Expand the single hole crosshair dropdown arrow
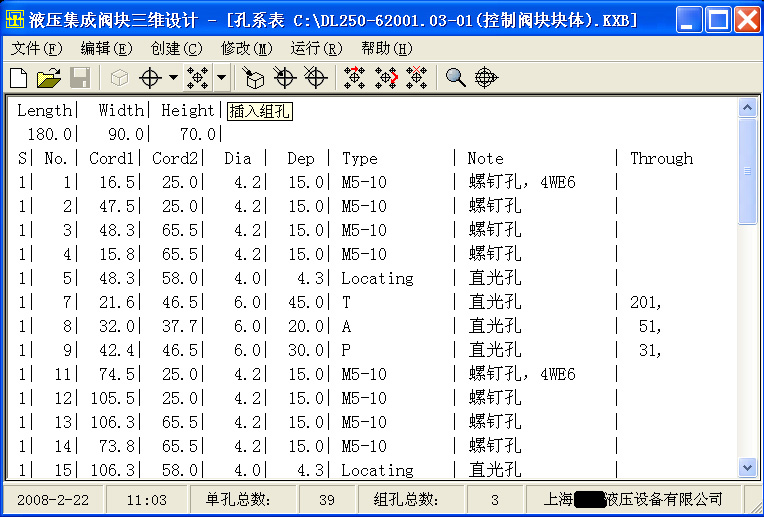This screenshot has width=764, height=517. pos(173,77)
